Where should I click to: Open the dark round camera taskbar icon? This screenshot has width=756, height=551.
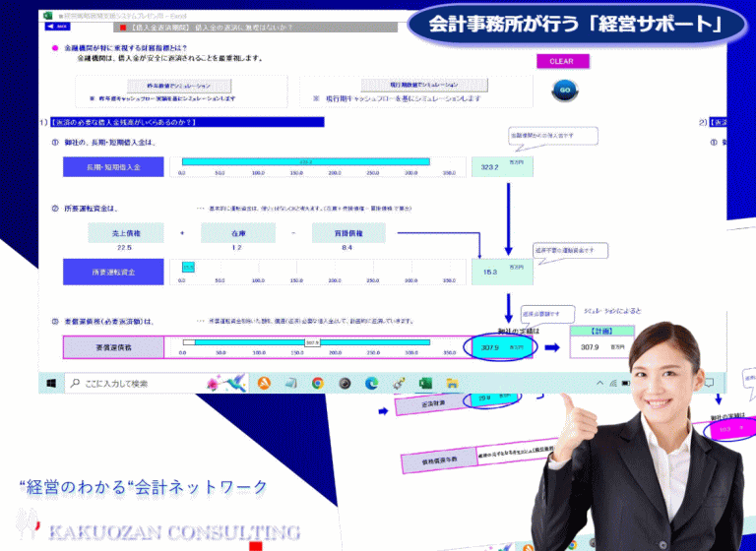click(345, 384)
